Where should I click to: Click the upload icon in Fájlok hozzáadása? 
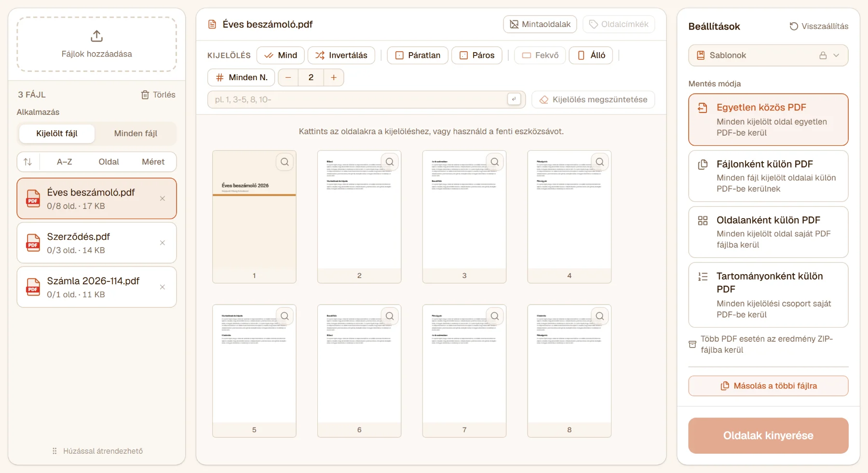(96, 36)
